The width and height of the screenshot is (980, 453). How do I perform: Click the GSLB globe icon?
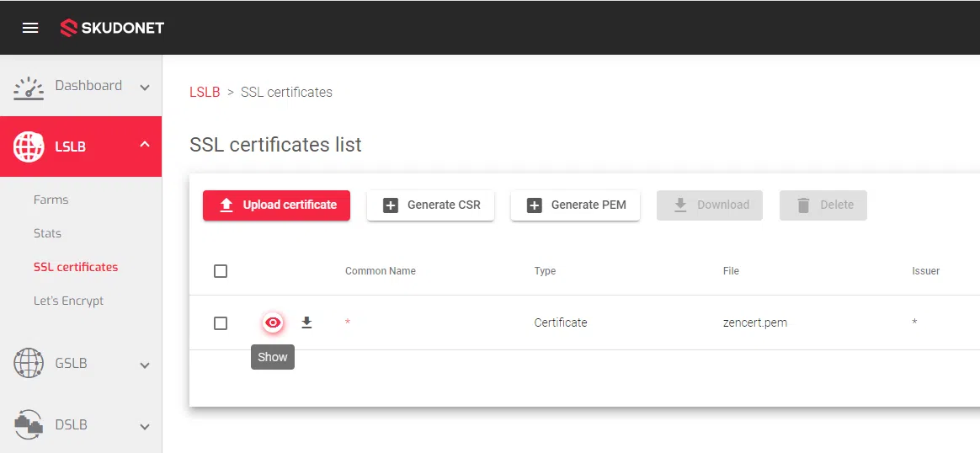pyautogui.click(x=29, y=364)
